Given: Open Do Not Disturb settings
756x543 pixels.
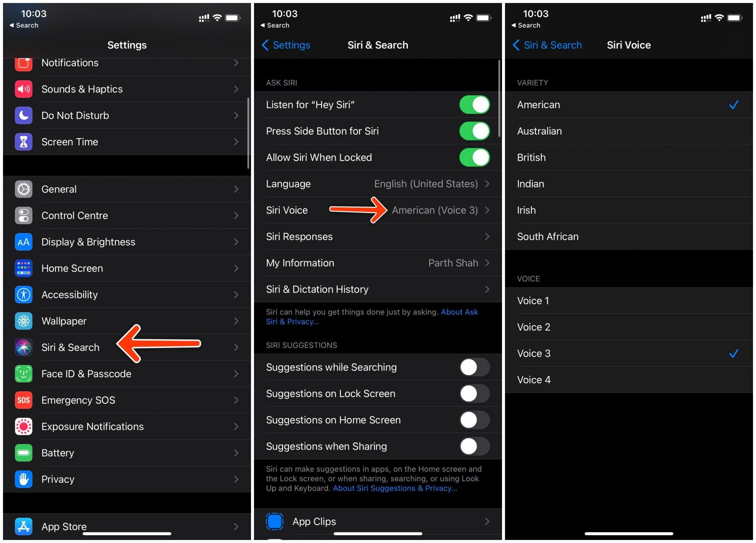Looking at the screenshot, I should pyautogui.click(x=125, y=115).
